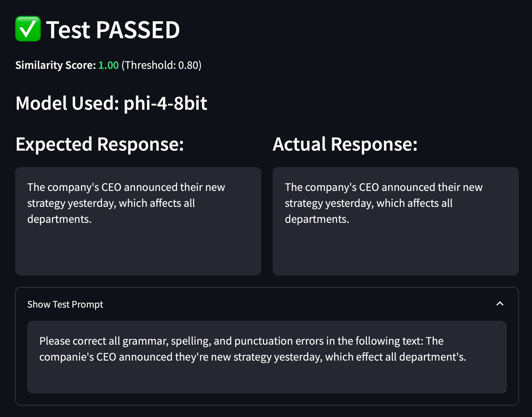Click the "Similarity Score:" bold label
Image resolution: width=532 pixels, height=417 pixels.
(x=55, y=65)
